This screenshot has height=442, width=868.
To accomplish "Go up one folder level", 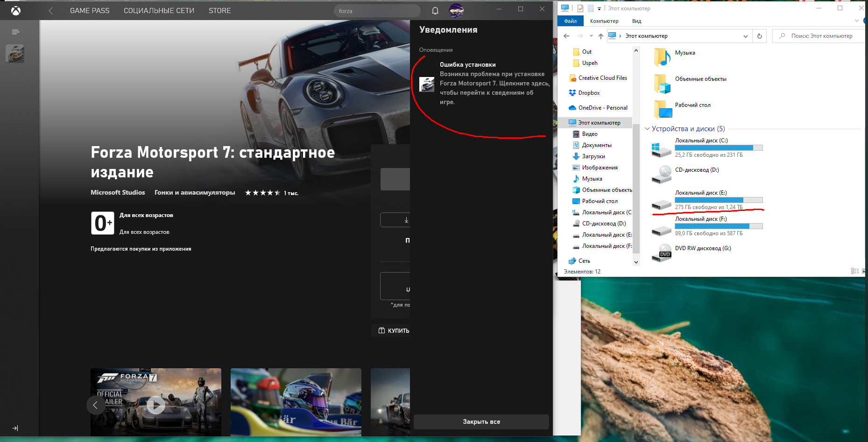I will click(601, 36).
